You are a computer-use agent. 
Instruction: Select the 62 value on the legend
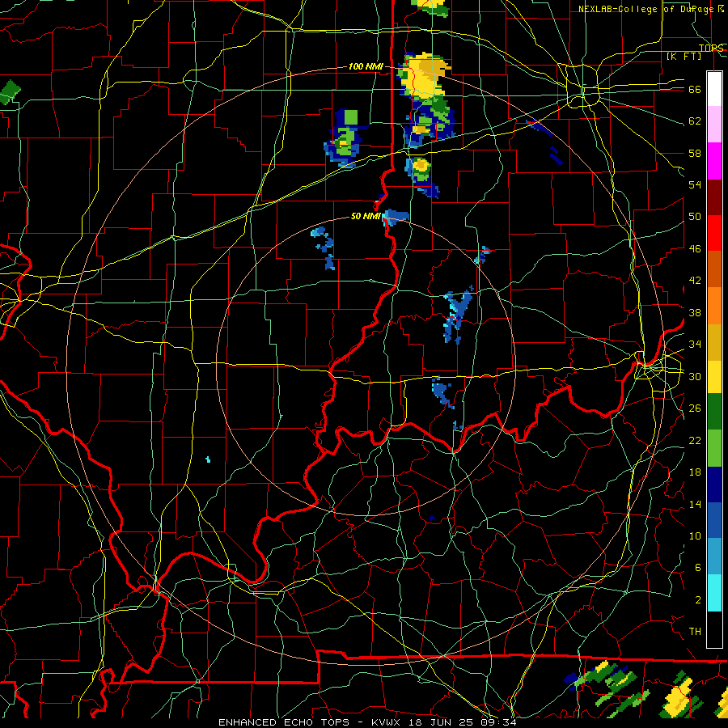coord(695,121)
